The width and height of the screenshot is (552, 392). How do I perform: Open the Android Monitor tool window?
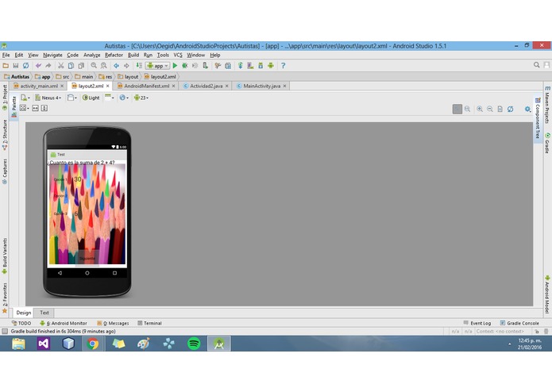(64, 323)
